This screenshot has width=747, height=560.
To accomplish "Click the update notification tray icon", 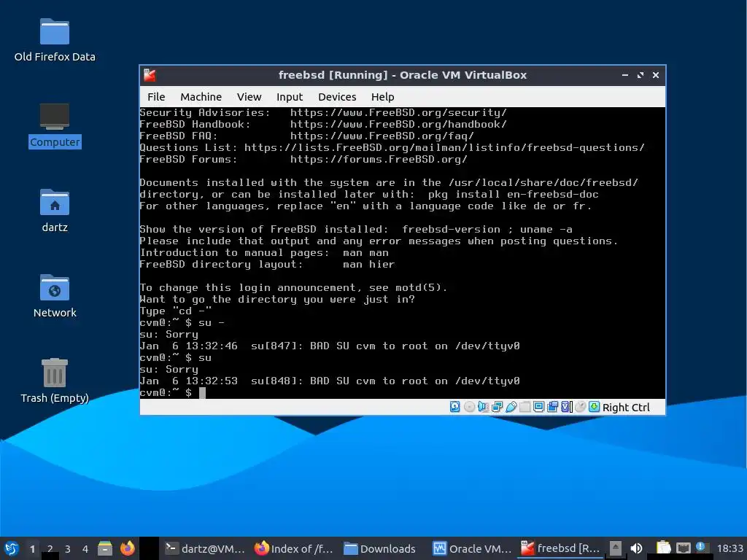I will pos(700,547).
